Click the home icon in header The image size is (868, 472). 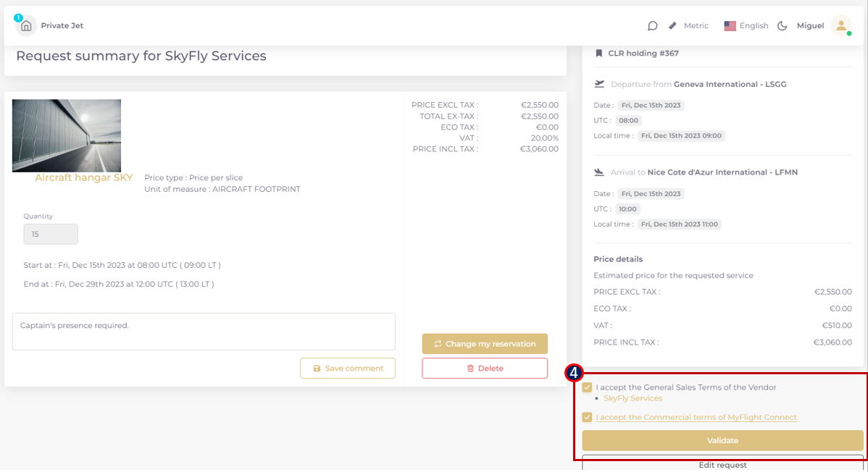26,26
